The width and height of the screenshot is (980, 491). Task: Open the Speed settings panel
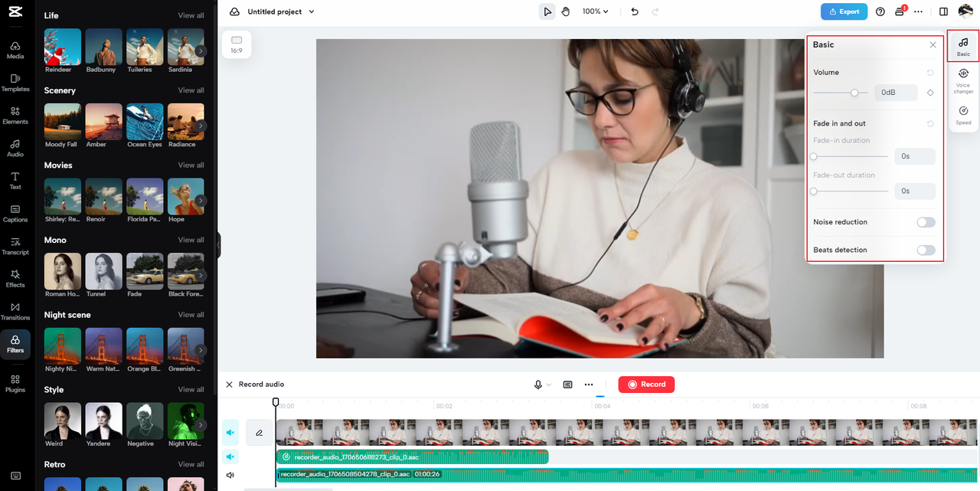coord(963,115)
